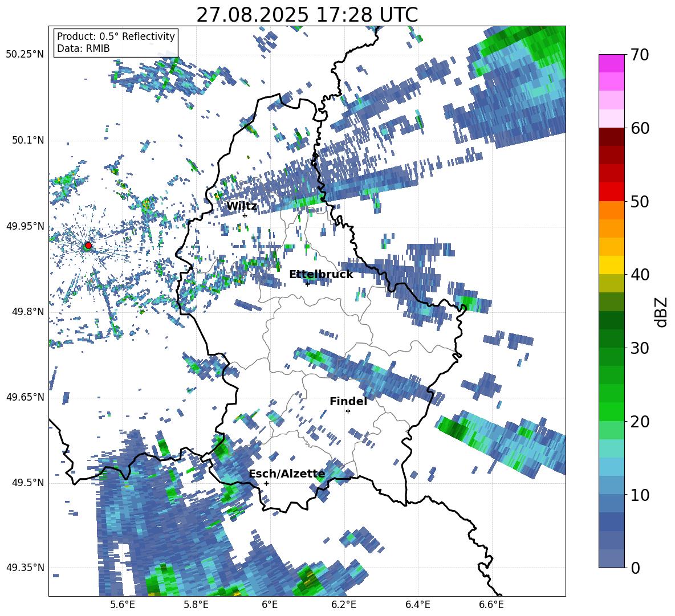Click the 6.4°E longitude label
The width and height of the screenshot is (675, 616).
click(417, 605)
